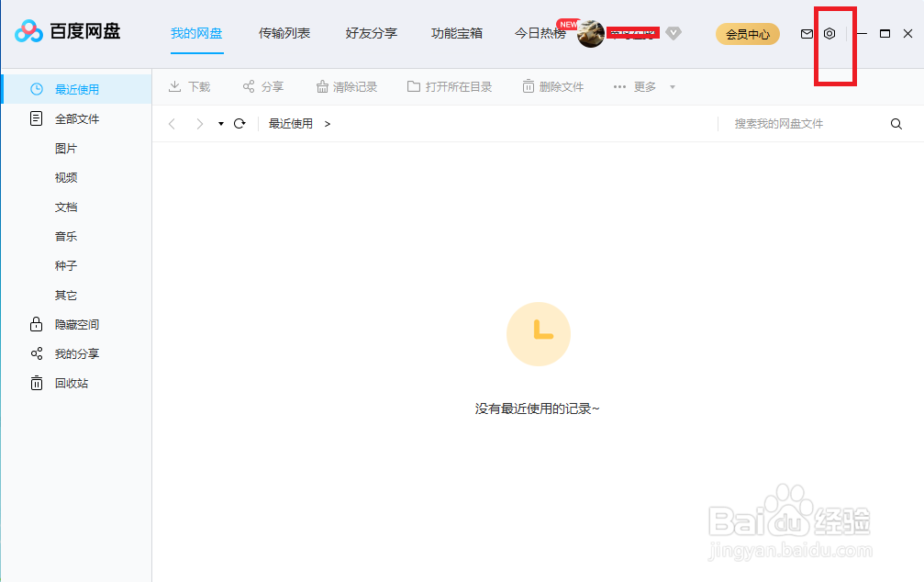
Task: Click 没有最近使用的记录~ message text
Action: tap(537, 409)
